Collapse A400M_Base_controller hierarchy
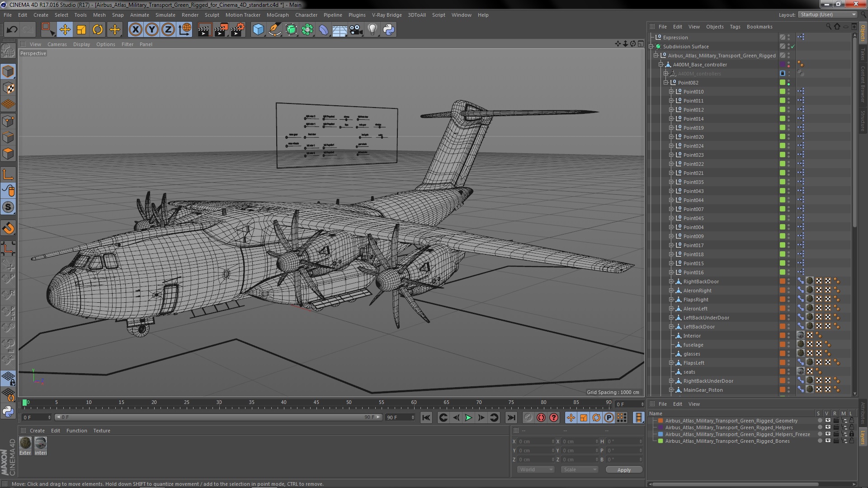868x488 pixels. (x=661, y=65)
